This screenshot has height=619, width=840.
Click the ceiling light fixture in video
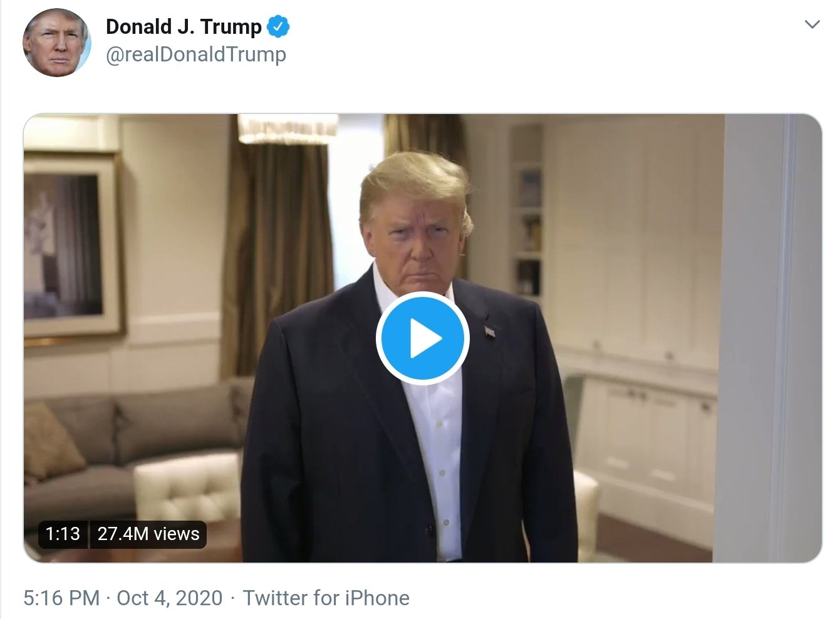287,128
